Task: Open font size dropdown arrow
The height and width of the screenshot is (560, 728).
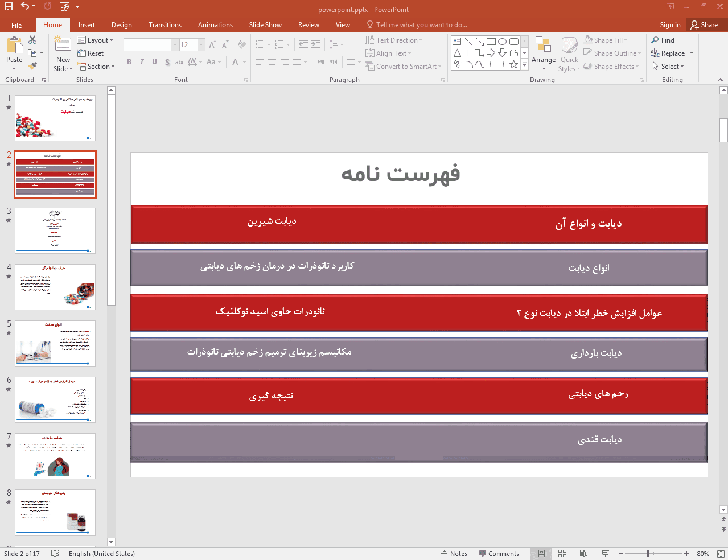Action: [201, 44]
